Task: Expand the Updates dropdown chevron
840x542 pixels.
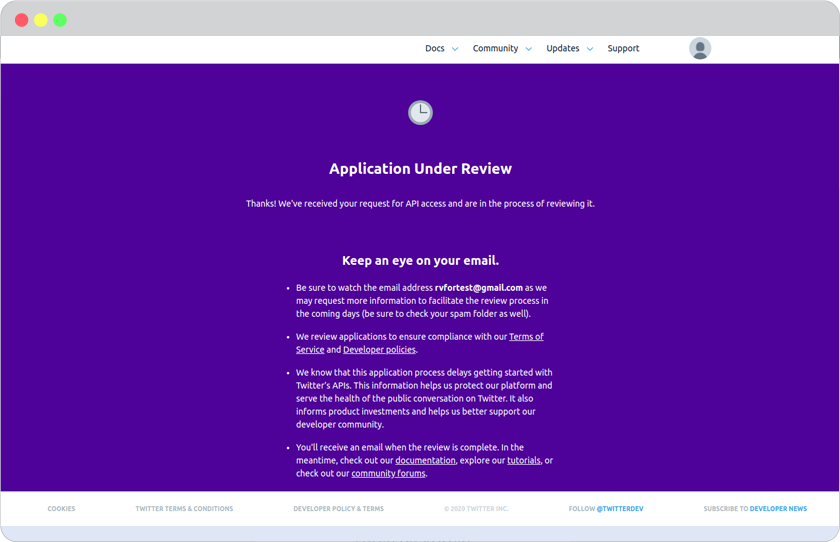Action: 590,49
